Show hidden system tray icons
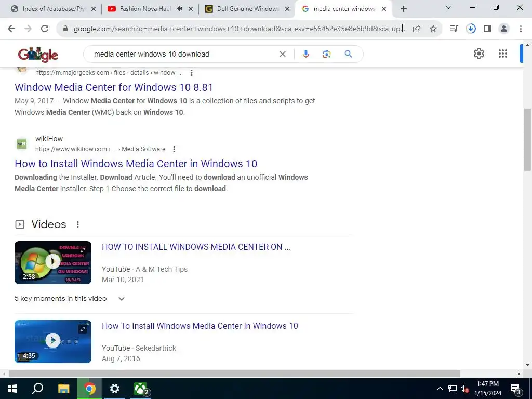The image size is (532, 399). (x=440, y=389)
